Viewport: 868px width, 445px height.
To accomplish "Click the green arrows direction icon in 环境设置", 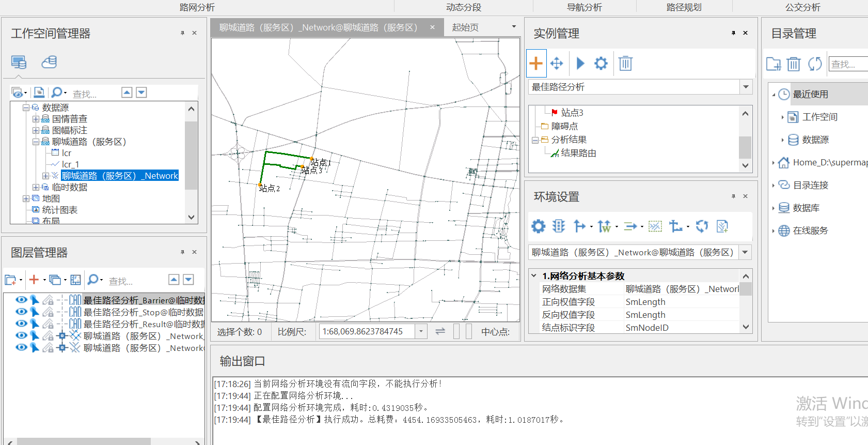I will (x=630, y=226).
